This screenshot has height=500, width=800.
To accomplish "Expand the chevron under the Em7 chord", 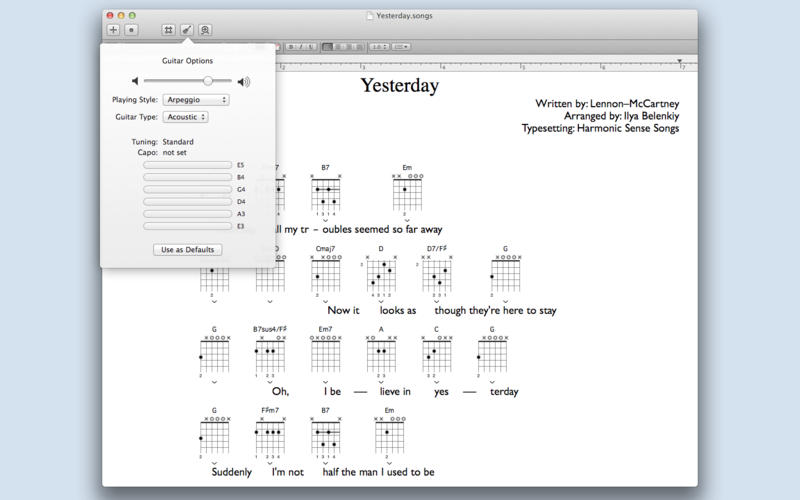I will 326,382.
